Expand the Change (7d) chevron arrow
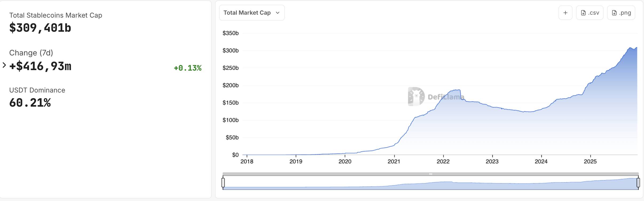644x201 pixels. click(x=4, y=65)
